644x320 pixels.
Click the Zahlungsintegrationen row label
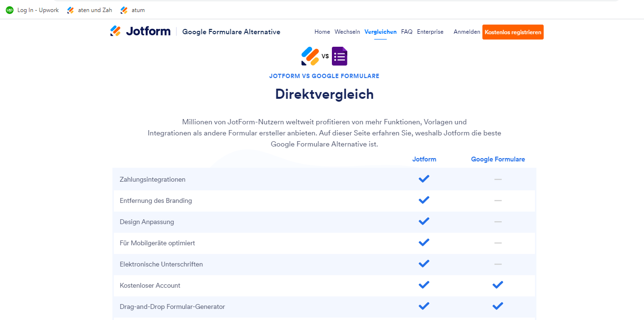coord(152,179)
